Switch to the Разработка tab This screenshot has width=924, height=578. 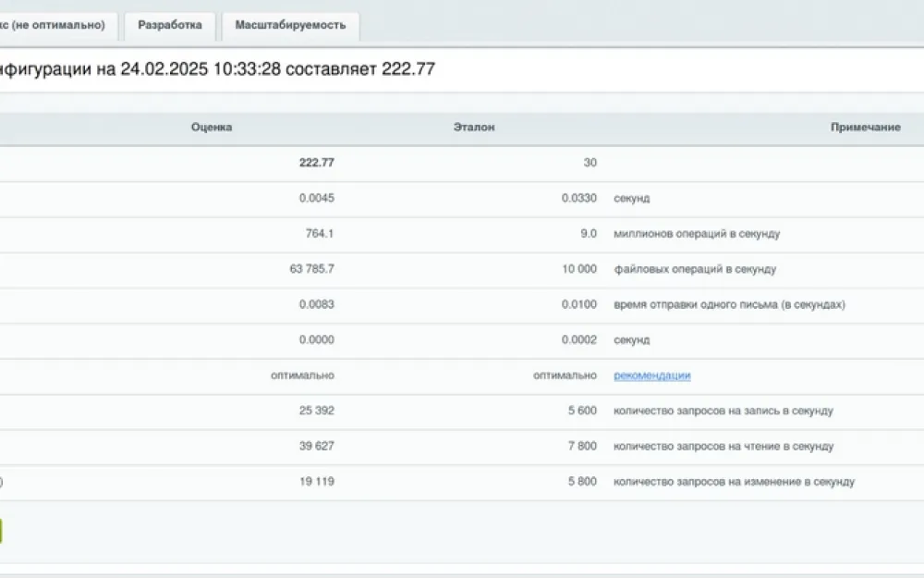pyautogui.click(x=169, y=26)
